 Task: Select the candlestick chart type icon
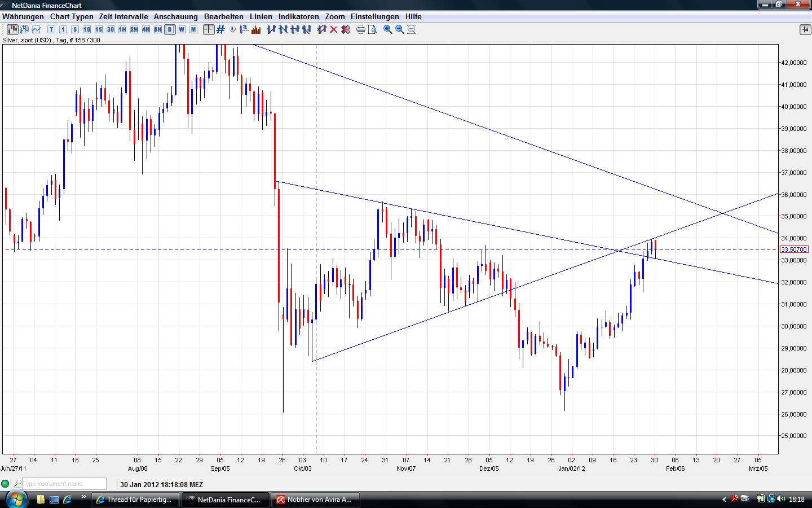12,29
